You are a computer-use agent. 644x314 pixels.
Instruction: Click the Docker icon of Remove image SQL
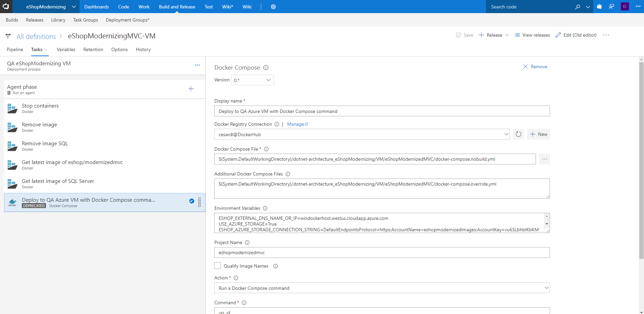[12, 146]
